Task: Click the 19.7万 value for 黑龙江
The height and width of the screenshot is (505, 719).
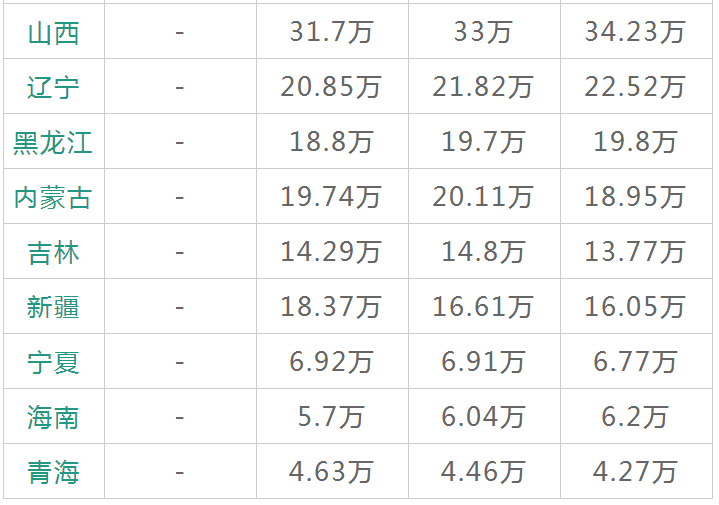Action: [x=483, y=142]
